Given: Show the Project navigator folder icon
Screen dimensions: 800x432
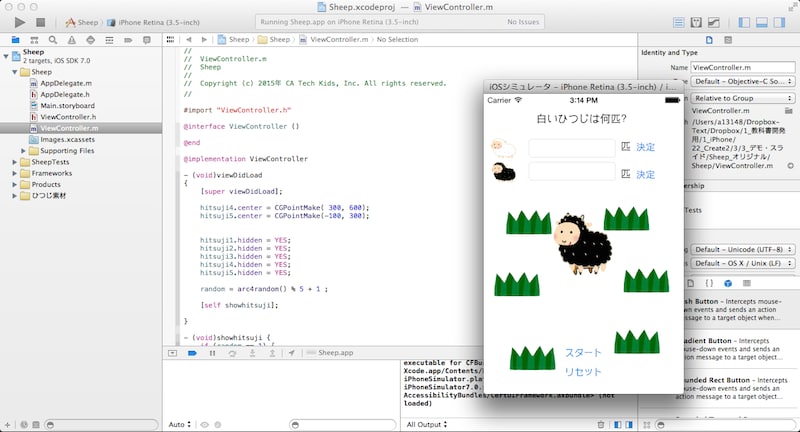Looking at the screenshot, I should pos(15,40).
